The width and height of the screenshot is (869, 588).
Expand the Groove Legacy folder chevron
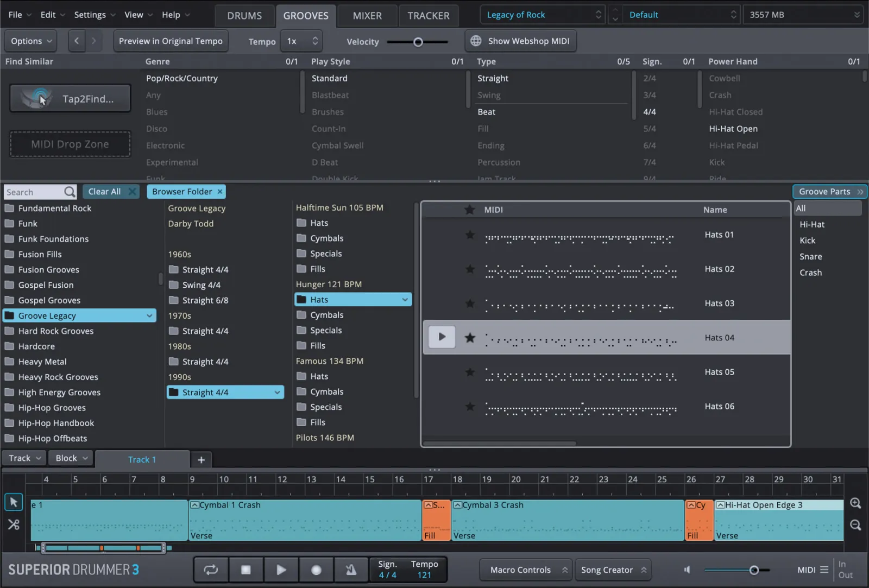pyautogui.click(x=149, y=315)
